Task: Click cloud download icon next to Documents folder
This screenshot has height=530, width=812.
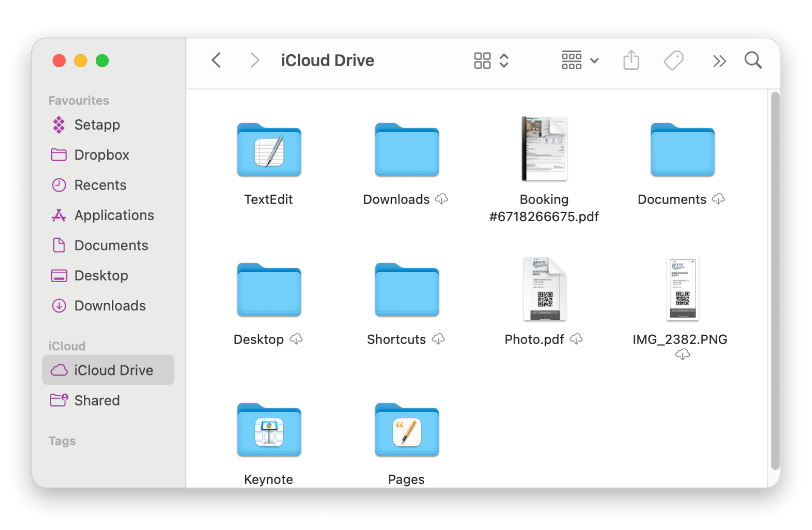Action: click(718, 199)
